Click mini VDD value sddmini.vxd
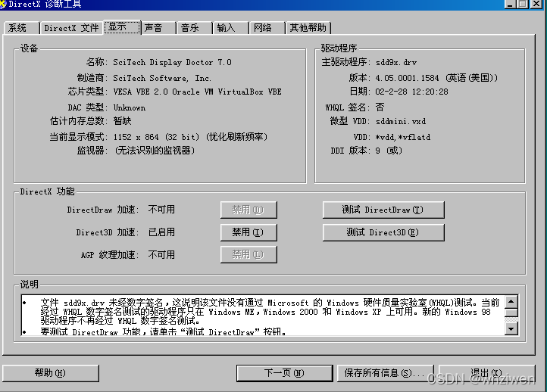This screenshot has height=392, width=547. 401,121
